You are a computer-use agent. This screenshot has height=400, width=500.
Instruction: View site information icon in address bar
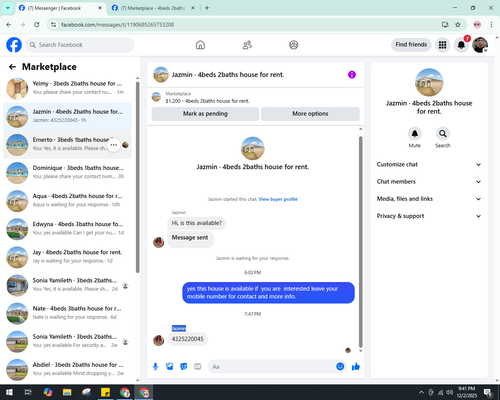(x=53, y=25)
